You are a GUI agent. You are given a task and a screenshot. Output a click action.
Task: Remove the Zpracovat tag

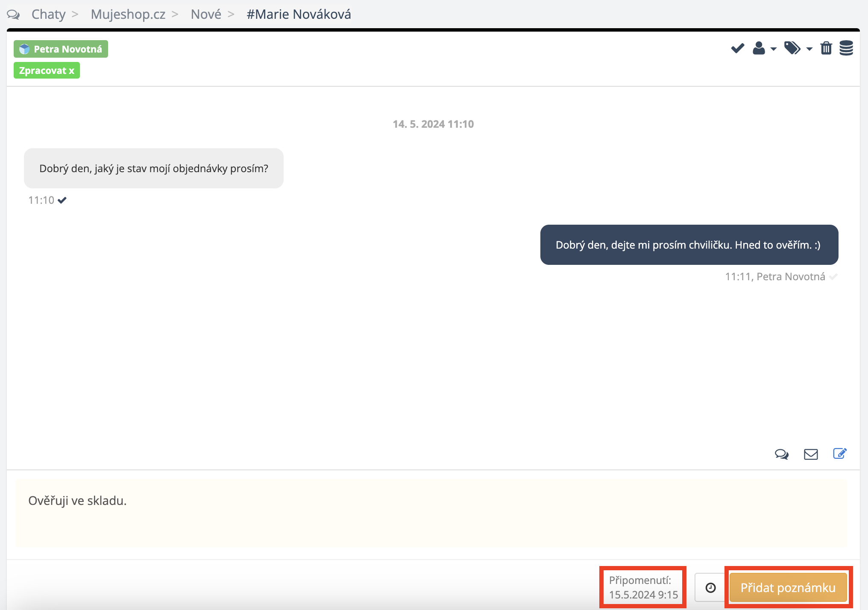(71, 71)
